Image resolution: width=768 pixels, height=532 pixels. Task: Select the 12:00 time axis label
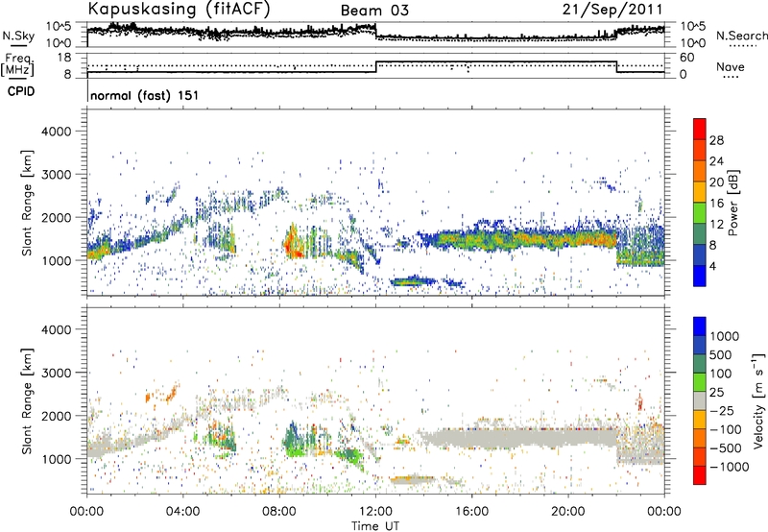click(x=375, y=512)
